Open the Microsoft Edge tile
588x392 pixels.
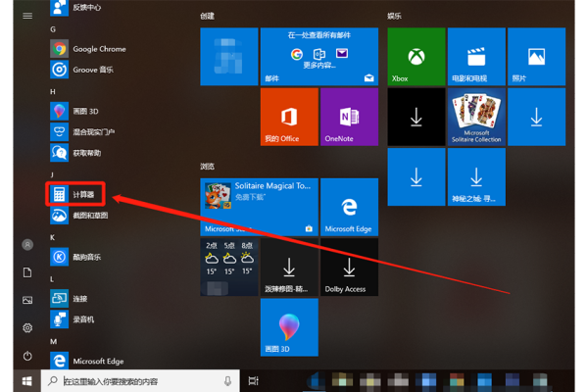click(x=349, y=207)
